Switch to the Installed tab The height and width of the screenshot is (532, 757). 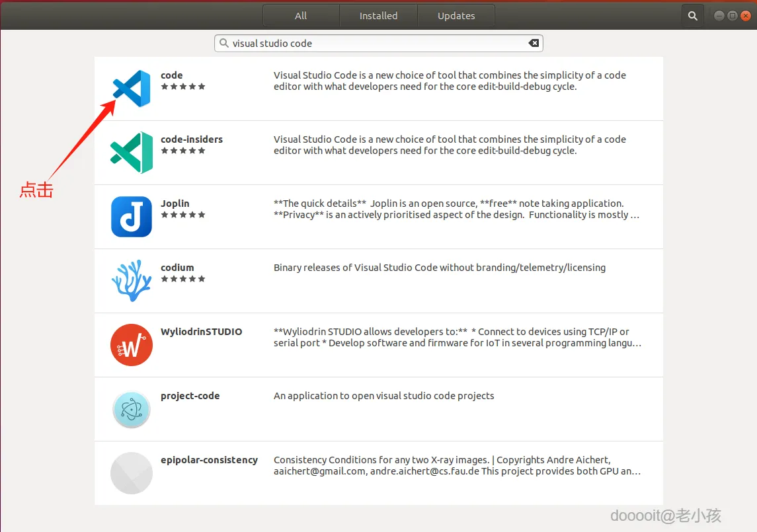(x=378, y=16)
